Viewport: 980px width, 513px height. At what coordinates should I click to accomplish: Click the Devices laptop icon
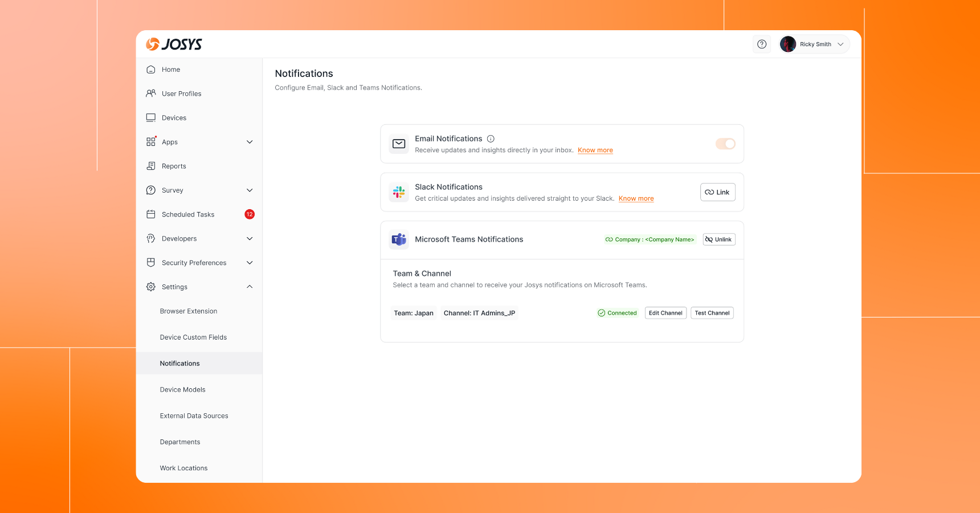point(151,118)
